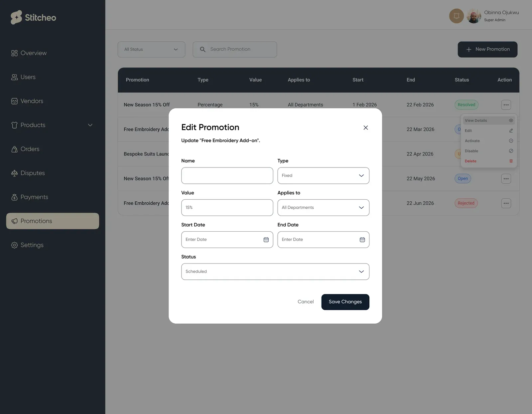Click the Disable ban icon

pos(511,151)
